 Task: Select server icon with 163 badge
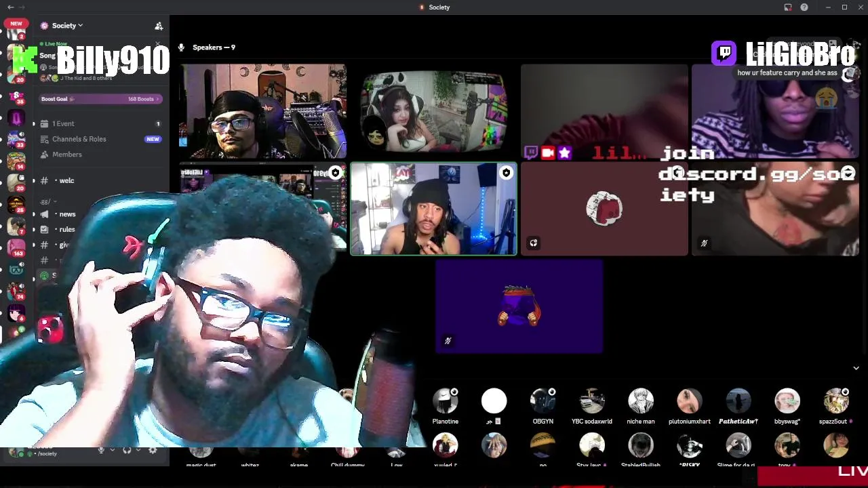click(16, 247)
